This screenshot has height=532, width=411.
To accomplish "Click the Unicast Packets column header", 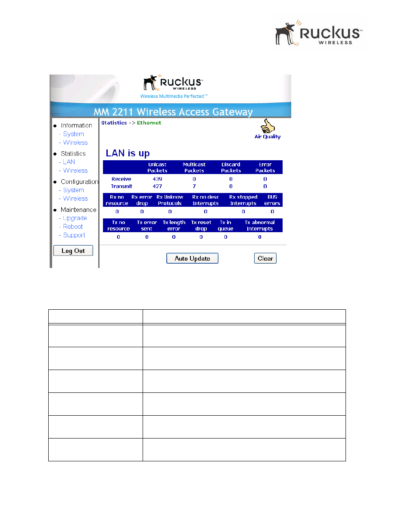I will (x=157, y=168).
